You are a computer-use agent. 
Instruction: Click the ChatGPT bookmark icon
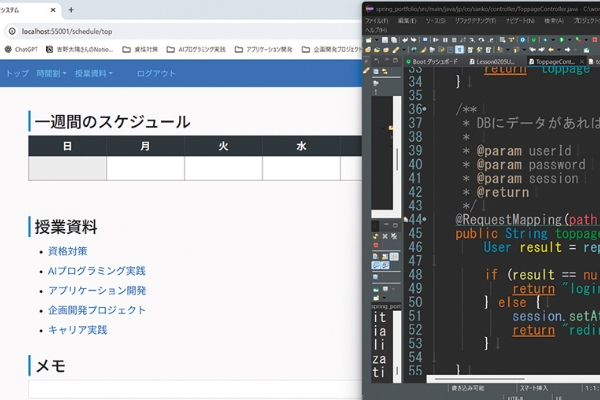coord(8,48)
